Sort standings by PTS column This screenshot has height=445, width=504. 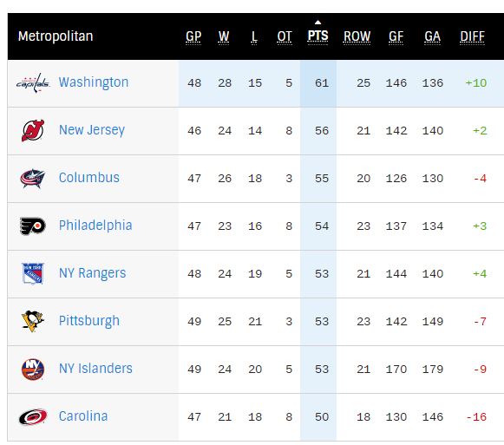(317, 36)
